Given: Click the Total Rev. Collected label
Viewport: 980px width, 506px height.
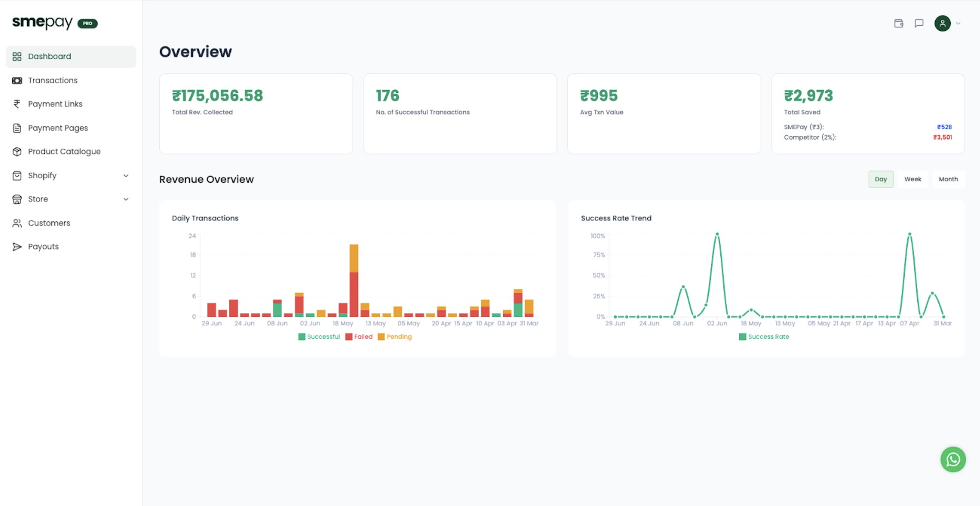Looking at the screenshot, I should point(202,112).
